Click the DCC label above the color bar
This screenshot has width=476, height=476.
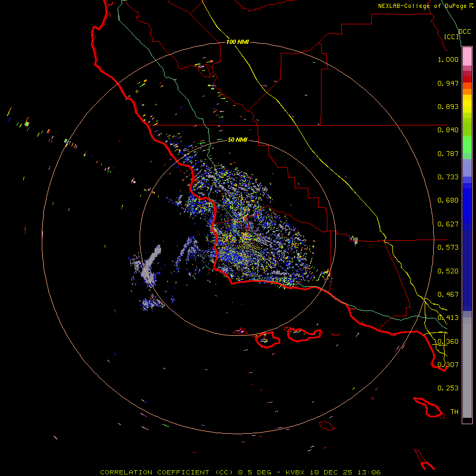tap(465, 32)
